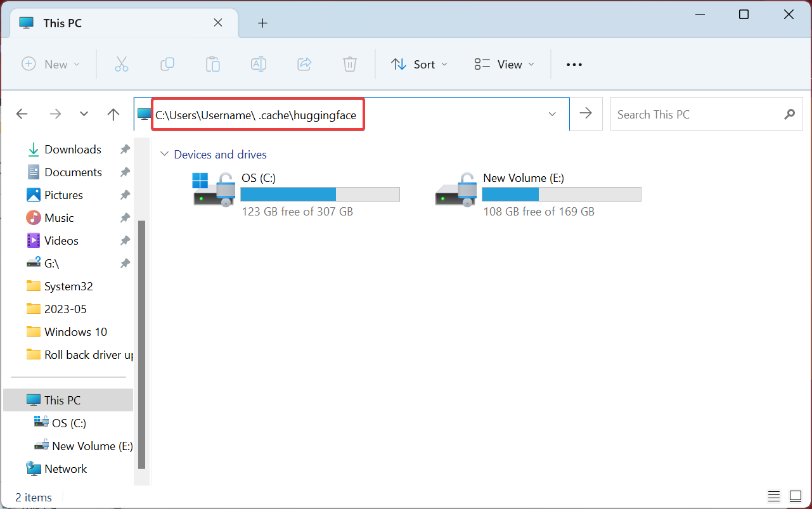Click the 108 GB free of 169 GB text
Screen dimensions: 812x509
(539, 212)
